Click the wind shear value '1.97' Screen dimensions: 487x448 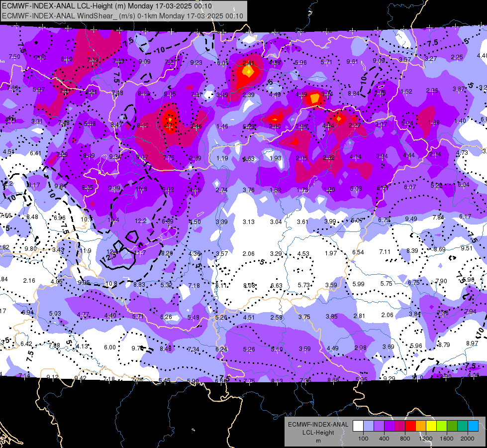click(x=331, y=253)
